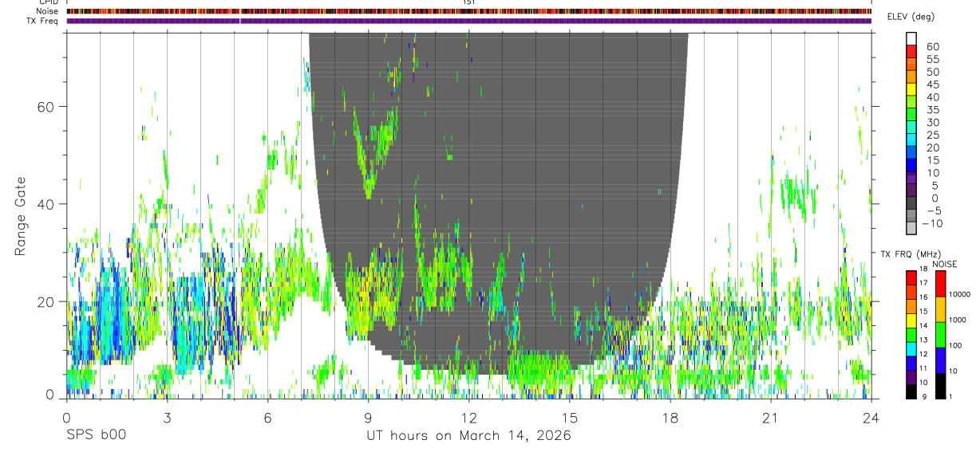Click the 'UT hours on March 14, 2026' label
980x452 pixels.
pyautogui.click(x=468, y=435)
